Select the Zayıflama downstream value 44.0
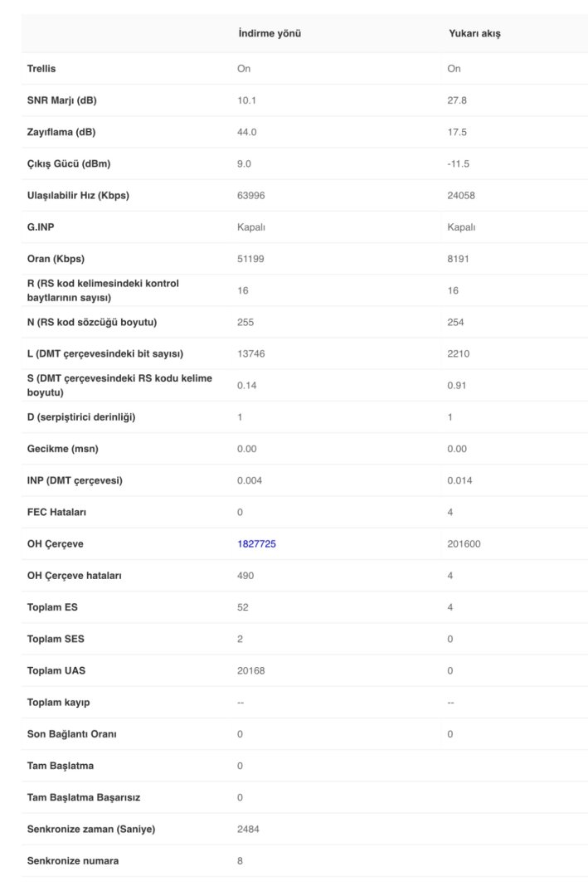Screen dimensions: 588x896 coord(246,132)
